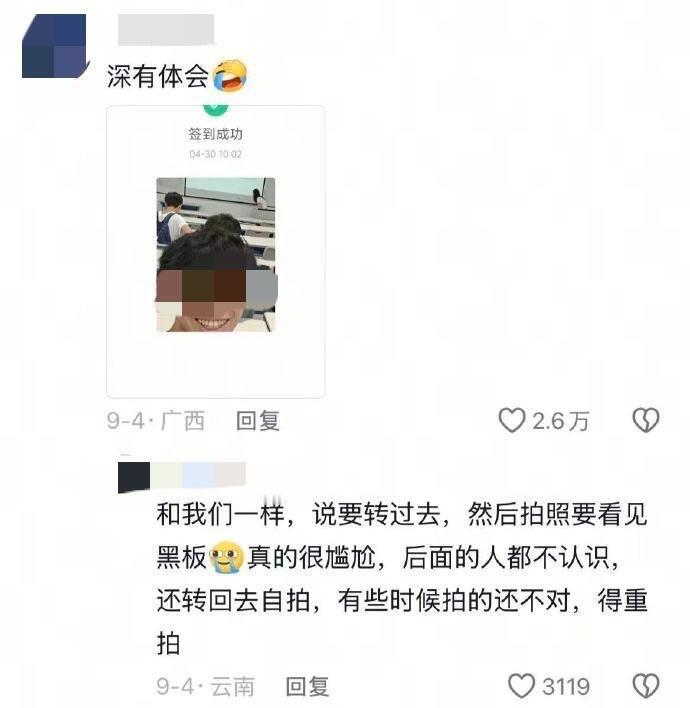The height and width of the screenshot is (708, 690).
Task: Tap the reply text starting 和我们一样
Action: pyautogui.click(x=402, y=579)
